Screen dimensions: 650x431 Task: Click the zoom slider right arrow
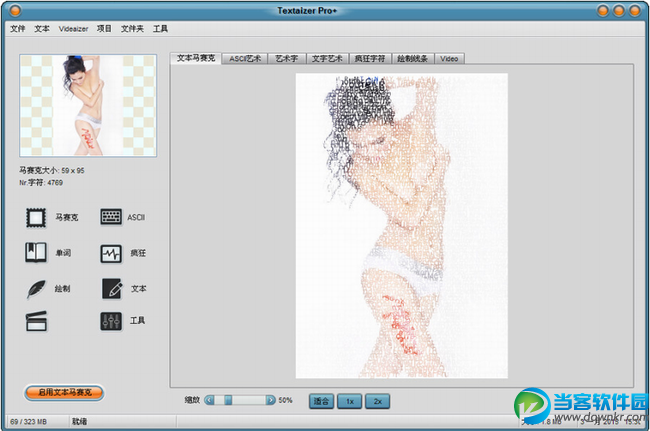[270, 400]
